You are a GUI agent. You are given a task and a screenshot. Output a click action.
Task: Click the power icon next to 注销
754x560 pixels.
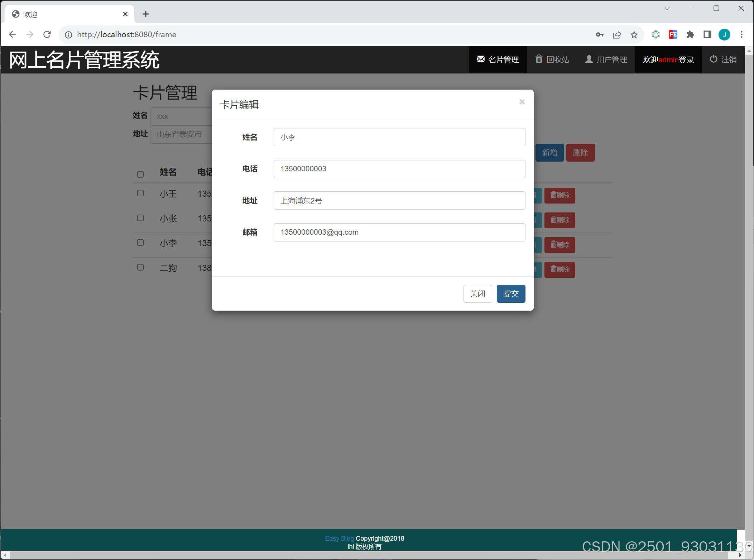click(714, 59)
